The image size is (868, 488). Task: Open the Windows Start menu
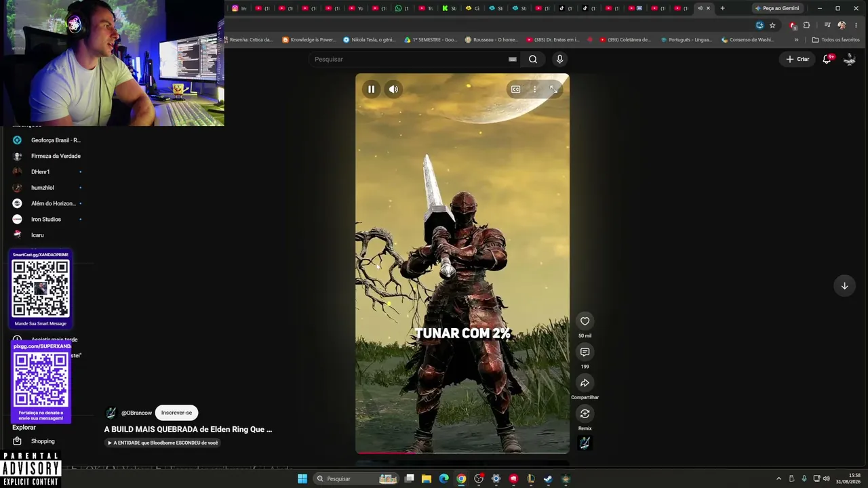pos(302,479)
